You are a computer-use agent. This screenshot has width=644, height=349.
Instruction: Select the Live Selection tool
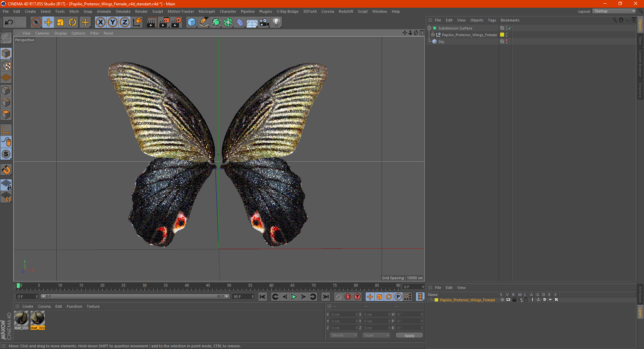[x=36, y=22]
